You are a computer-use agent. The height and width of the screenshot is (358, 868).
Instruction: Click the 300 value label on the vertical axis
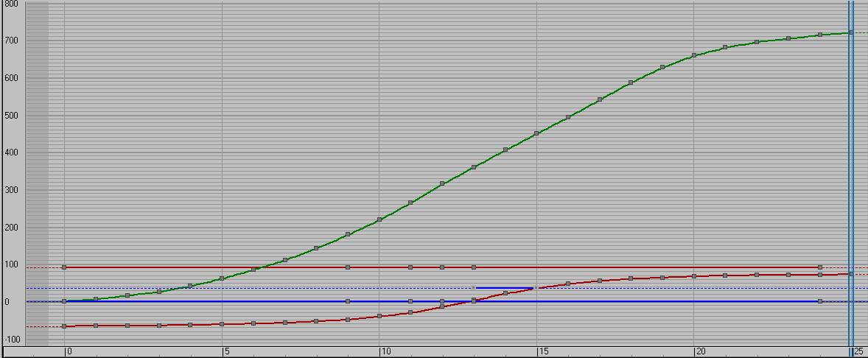[11, 190]
